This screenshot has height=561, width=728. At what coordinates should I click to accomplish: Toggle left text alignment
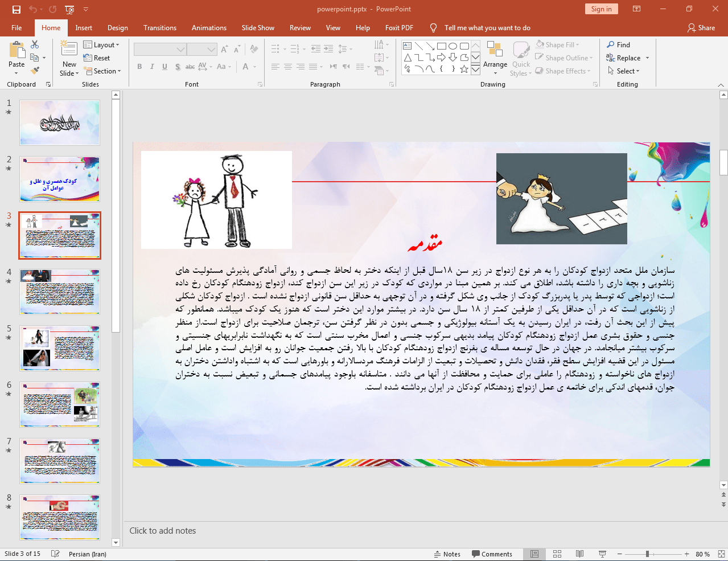tap(275, 67)
